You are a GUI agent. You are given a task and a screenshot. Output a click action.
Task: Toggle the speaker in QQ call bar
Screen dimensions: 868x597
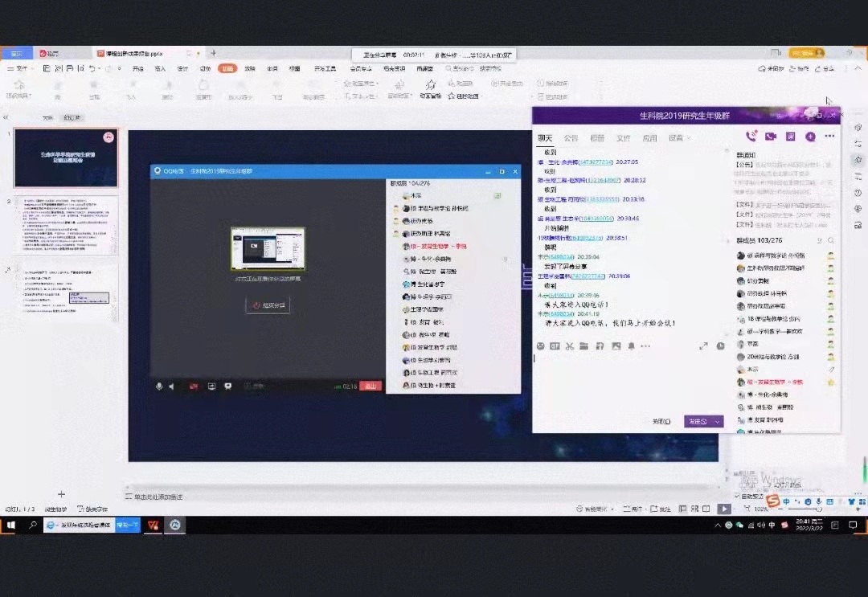coord(173,386)
